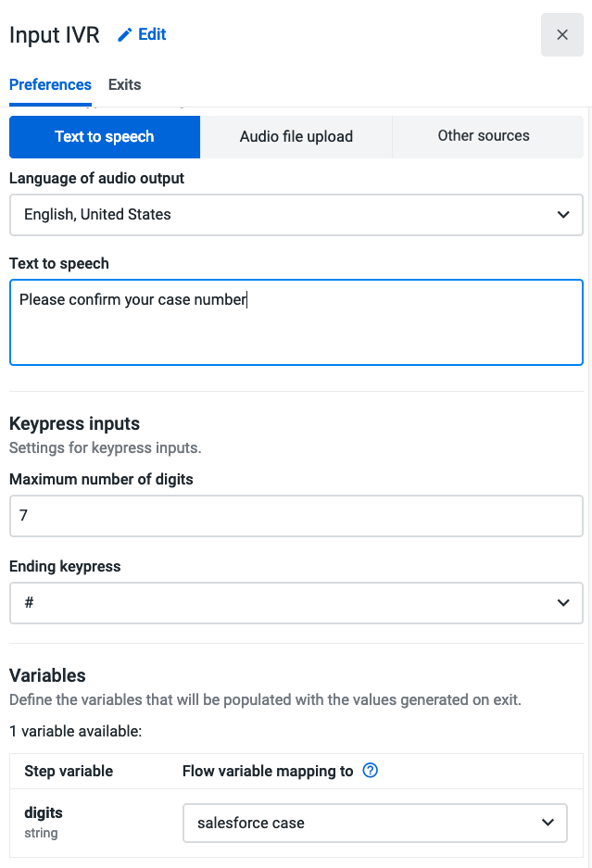
Task: Switch audio source to Audio file upload
Action: (x=296, y=137)
